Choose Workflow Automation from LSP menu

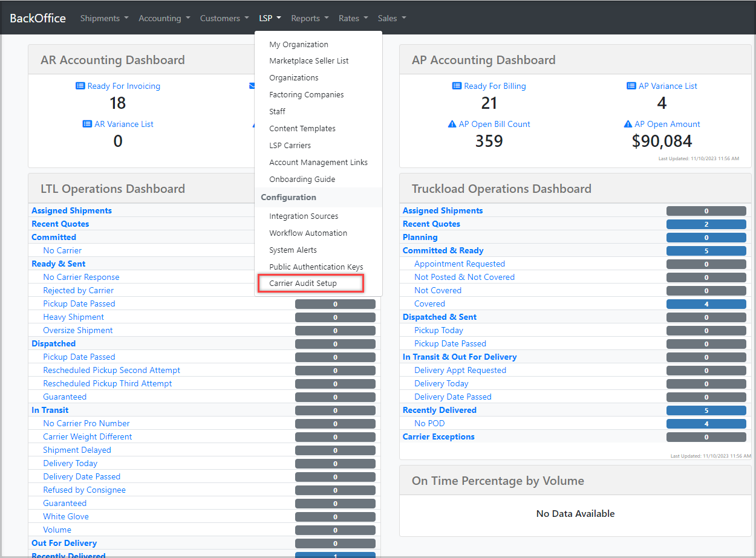(x=308, y=233)
